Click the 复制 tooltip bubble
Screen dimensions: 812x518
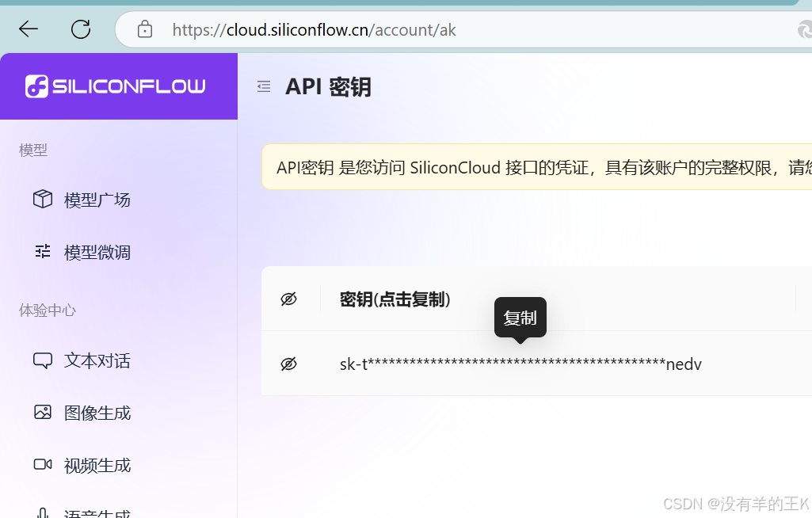click(x=520, y=318)
